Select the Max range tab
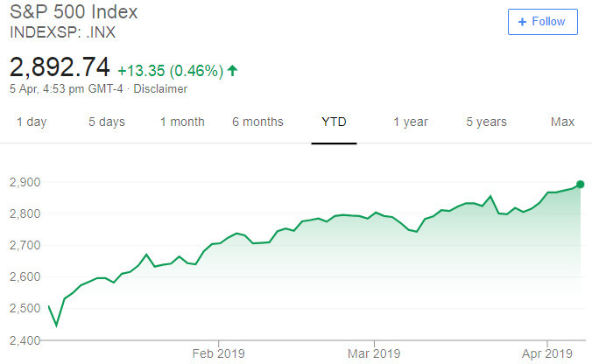592x364 pixels. click(x=562, y=122)
